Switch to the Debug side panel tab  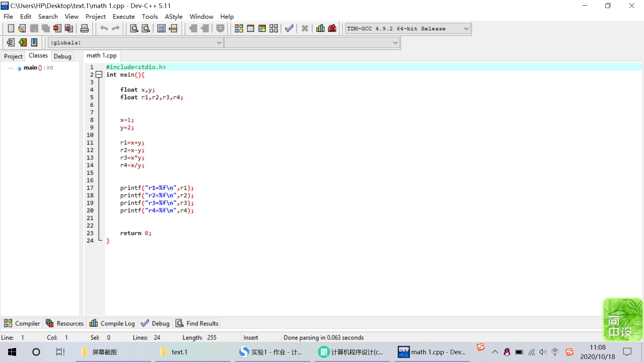point(62,56)
